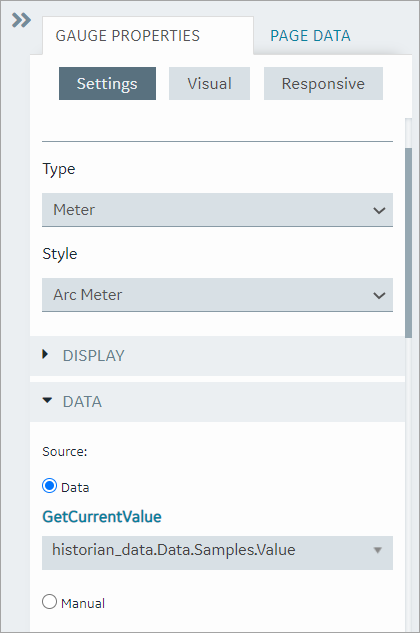The width and height of the screenshot is (420, 633).
Task: Click the Manual label text
Action: click(83, 603)
